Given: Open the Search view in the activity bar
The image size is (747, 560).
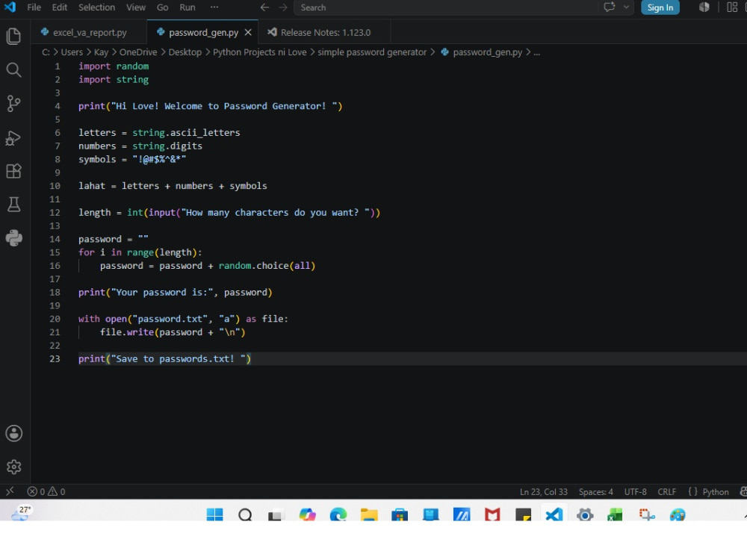Looking at the screenshot, I should coord(13,70).
